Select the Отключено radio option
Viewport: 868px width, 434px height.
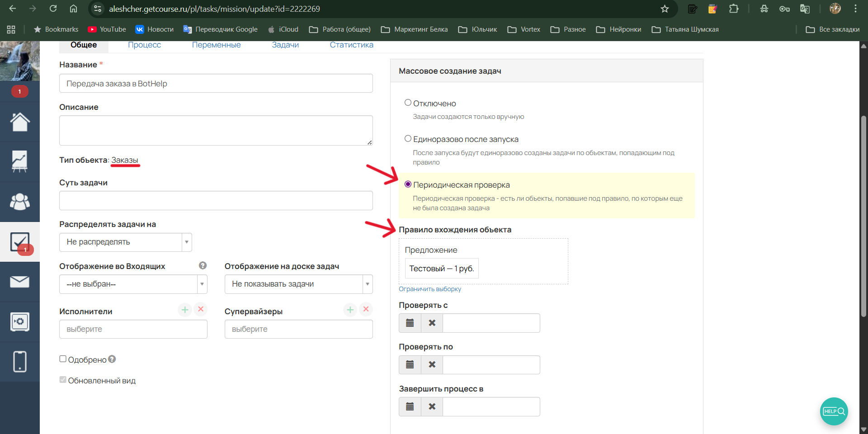pos(408,103)
